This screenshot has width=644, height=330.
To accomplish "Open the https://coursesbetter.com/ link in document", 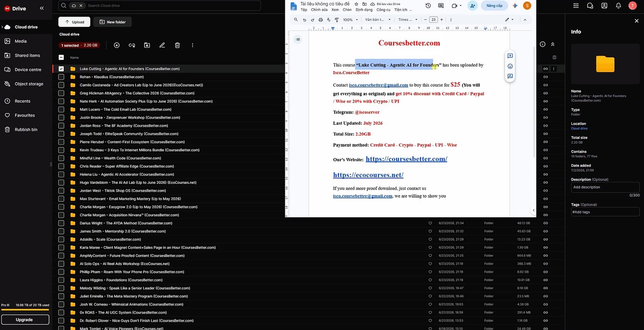I will coord(406,159).
